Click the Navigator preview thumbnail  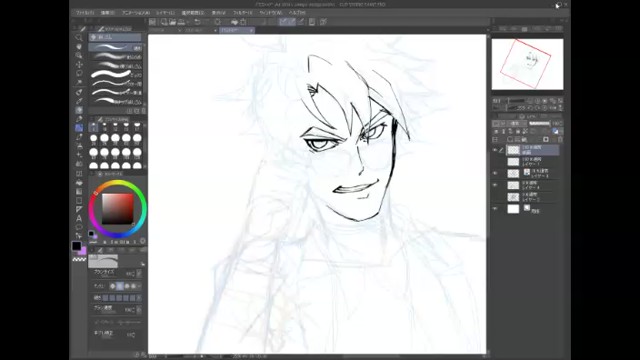[x=527, y=64]
